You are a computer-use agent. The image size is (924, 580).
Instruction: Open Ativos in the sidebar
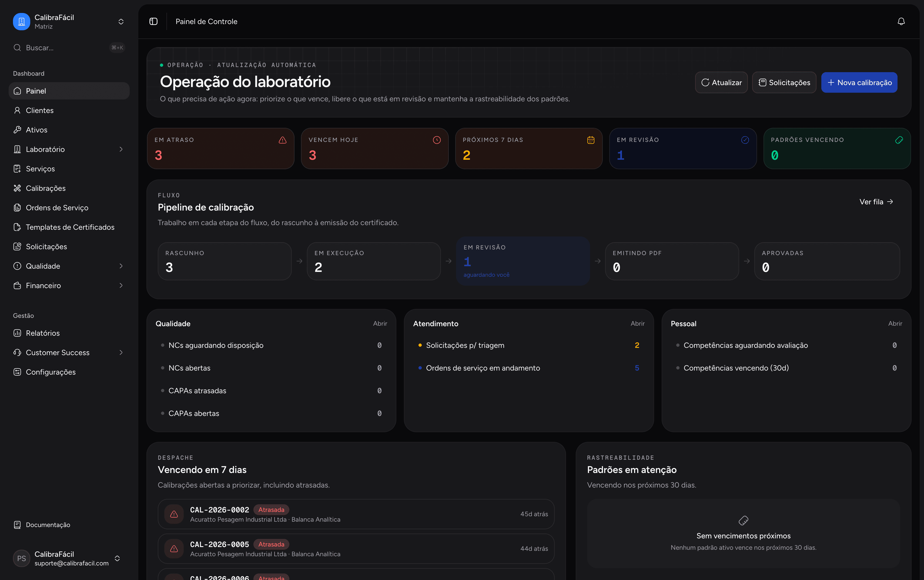pos(69,130)
